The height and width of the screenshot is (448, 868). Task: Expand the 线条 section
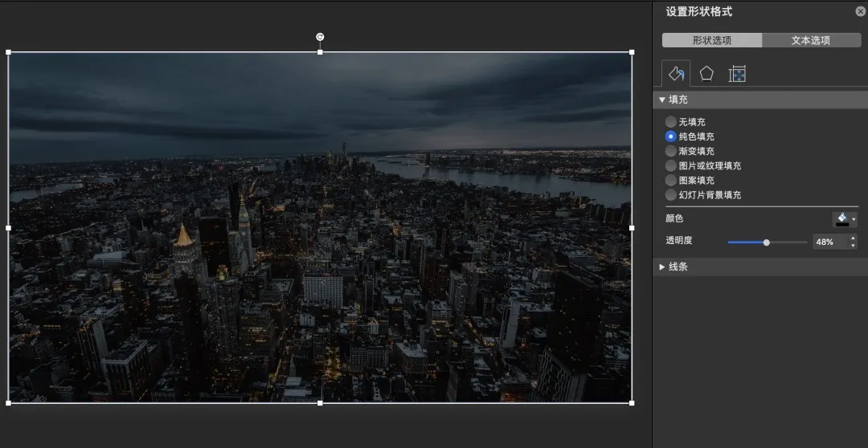(x=662, y=267)
